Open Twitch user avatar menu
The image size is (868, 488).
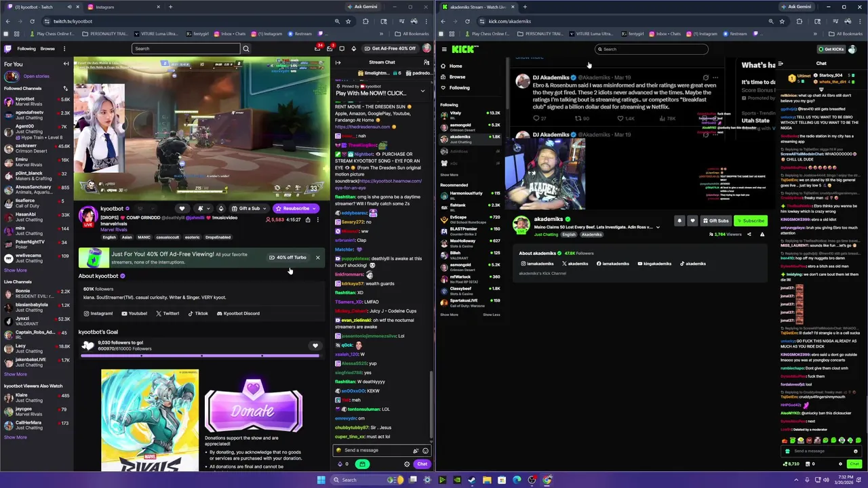427,49
